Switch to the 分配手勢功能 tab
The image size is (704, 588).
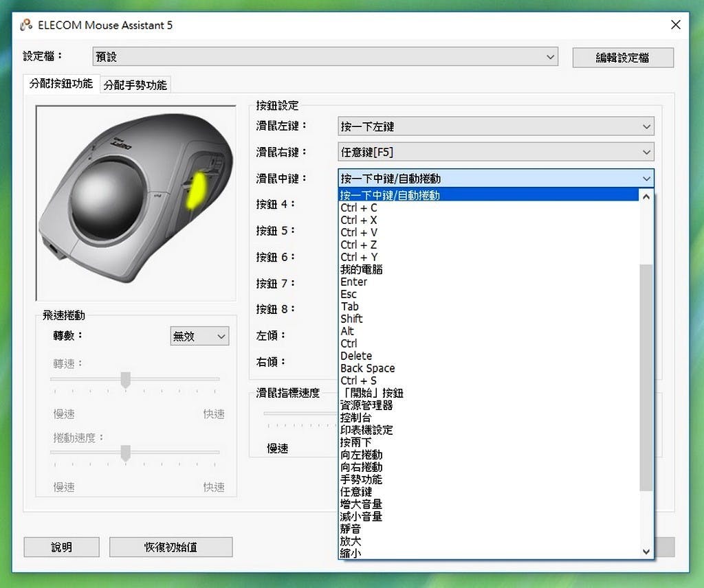click(x=135, y=85)
